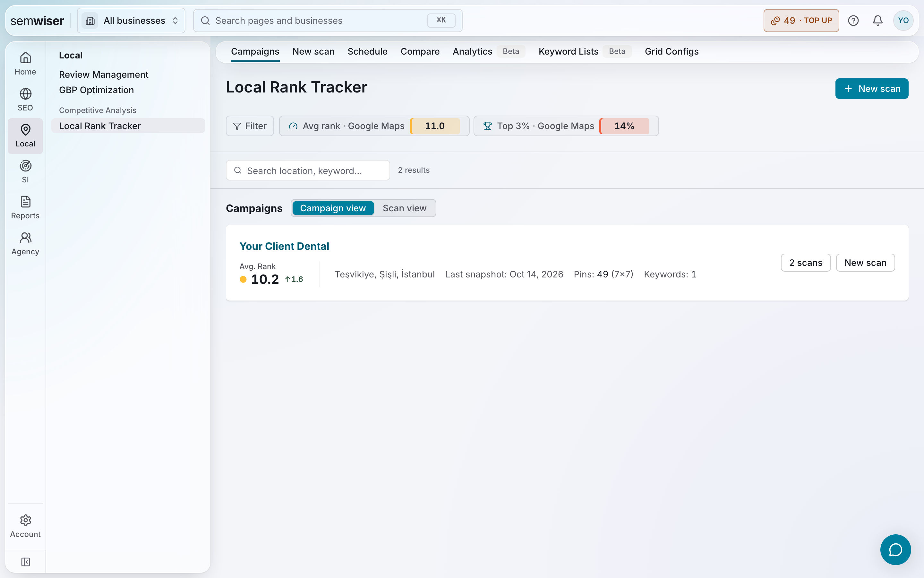This screenshot has width=924, height=578.
Task: Go to Home in the sidebar
Action: click(x=25, y=64)
